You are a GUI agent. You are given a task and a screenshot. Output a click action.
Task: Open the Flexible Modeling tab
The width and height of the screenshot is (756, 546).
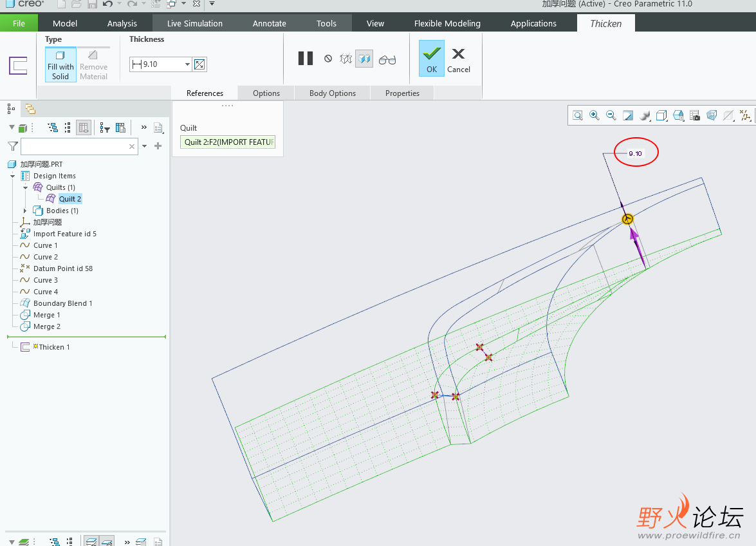[x=447, y=23]
